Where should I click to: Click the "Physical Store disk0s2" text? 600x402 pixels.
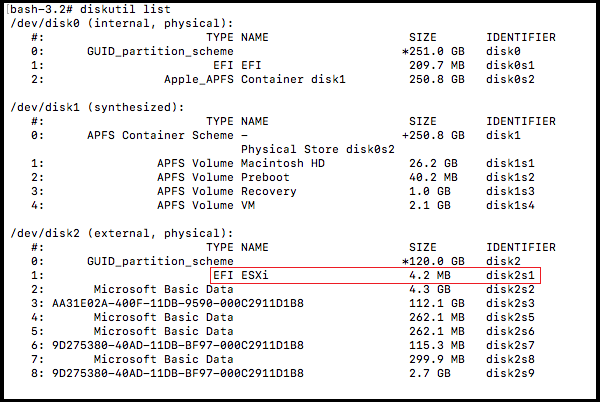click(x=318, y=149)
